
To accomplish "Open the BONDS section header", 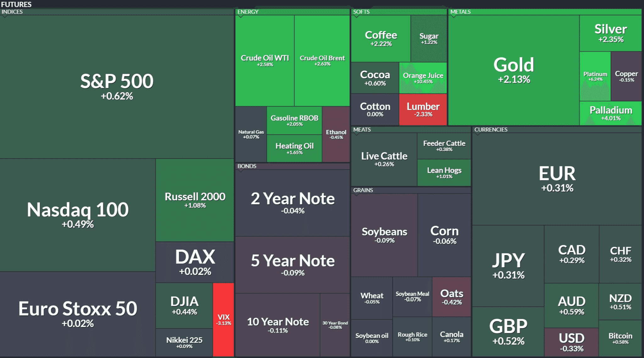I will point(247,166).
